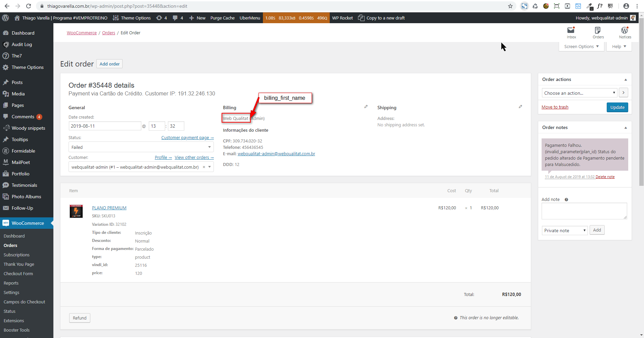Clear the selected customer with the x
This screenshot has width=644, height=338.
point(204,167)
